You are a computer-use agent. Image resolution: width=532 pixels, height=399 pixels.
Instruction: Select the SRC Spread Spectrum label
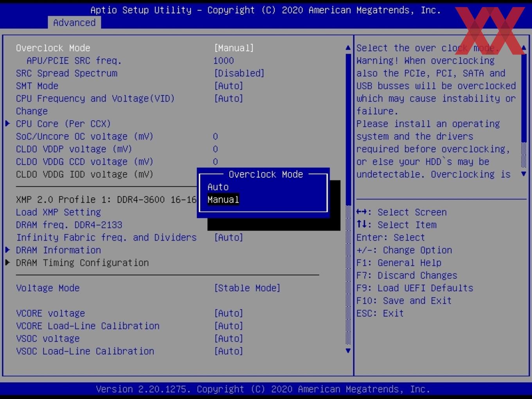click(66, 73)
